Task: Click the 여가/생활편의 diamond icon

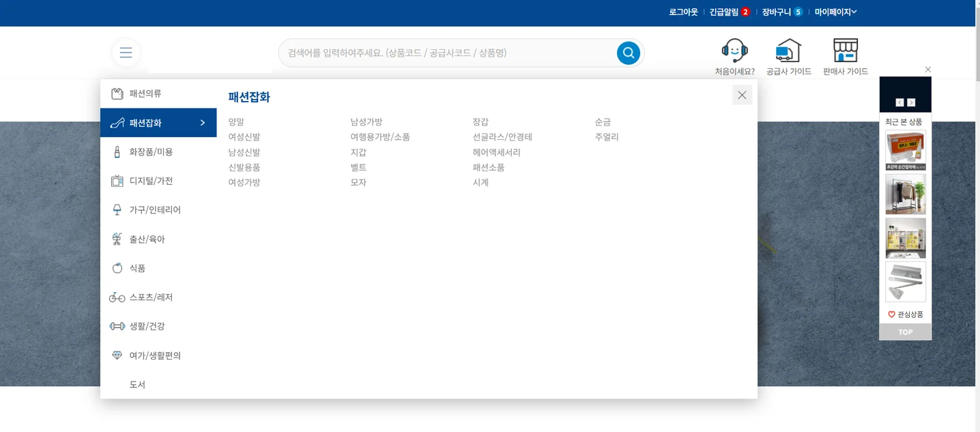Action: [x=117, y=355]
